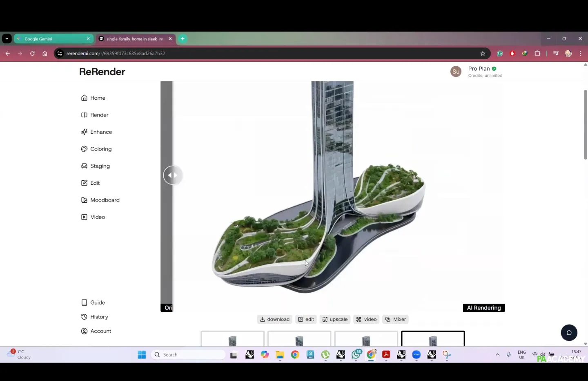Select the first rendering thumbnail

point(232,339)
